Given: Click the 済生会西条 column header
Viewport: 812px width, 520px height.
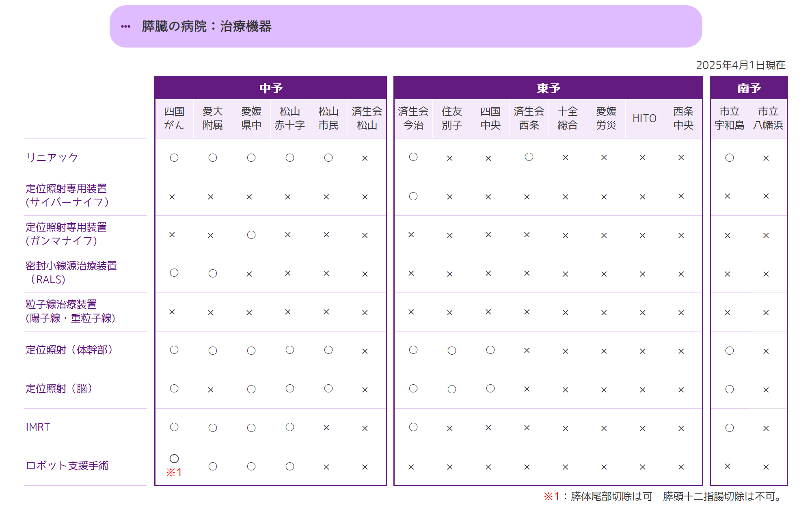Looking at the screenshot, I should point(529,118).
